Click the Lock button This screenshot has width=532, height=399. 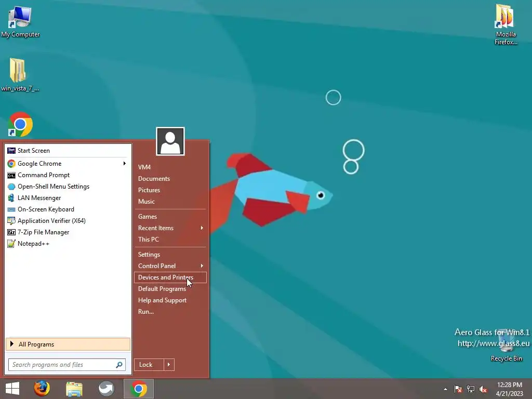[x=149, y=365]
